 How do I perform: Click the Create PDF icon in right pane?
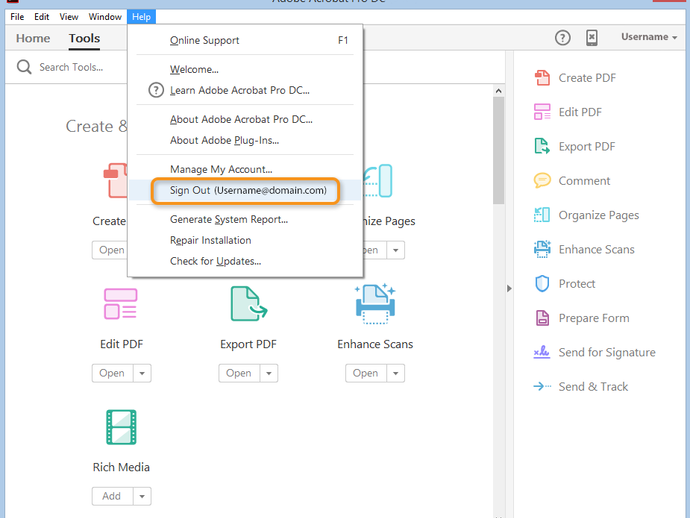tap(542, 78)
